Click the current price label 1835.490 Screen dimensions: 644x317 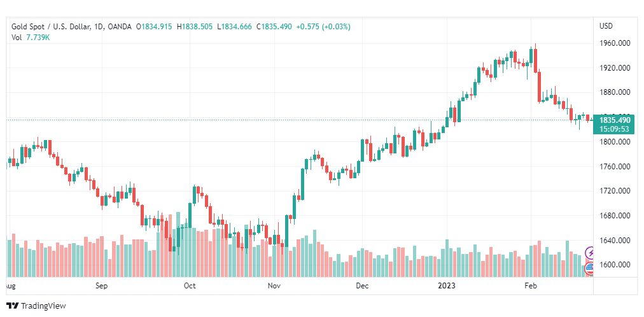coord(615,120)
